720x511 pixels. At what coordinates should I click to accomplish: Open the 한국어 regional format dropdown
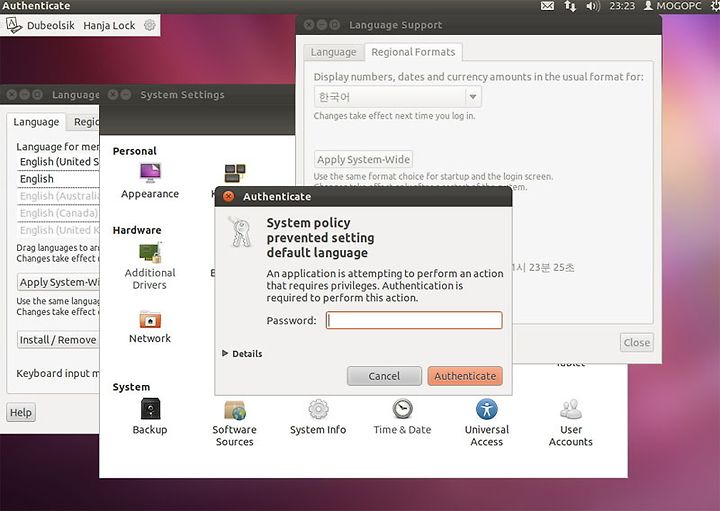[x=398, y=97]
